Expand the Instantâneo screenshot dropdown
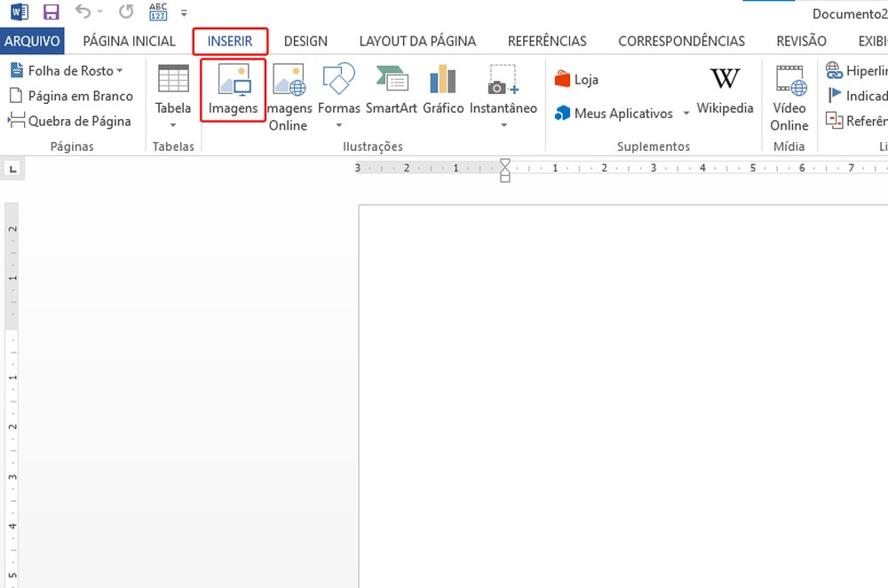The image size is (888, 588). click(x=503, y=124)
